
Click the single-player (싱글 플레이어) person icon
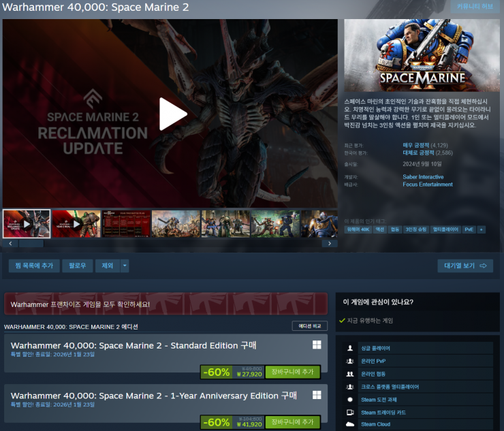coord(350,349)
